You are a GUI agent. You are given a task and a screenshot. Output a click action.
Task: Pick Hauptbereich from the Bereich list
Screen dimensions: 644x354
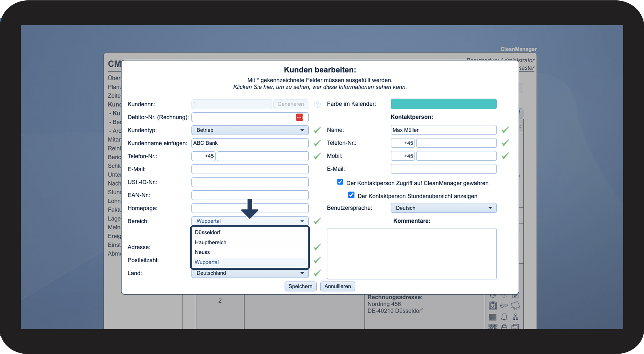click(211, 242)
